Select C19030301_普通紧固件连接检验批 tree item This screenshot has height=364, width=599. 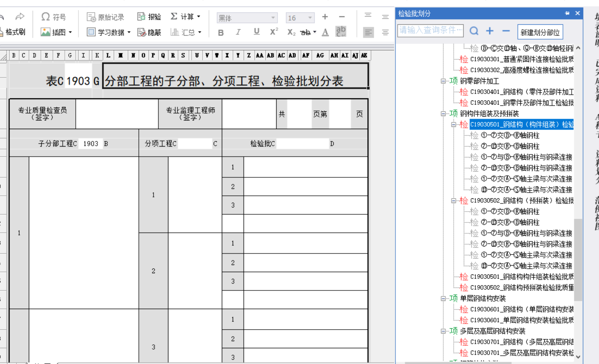pyautogui.click(x=522, y=59)
